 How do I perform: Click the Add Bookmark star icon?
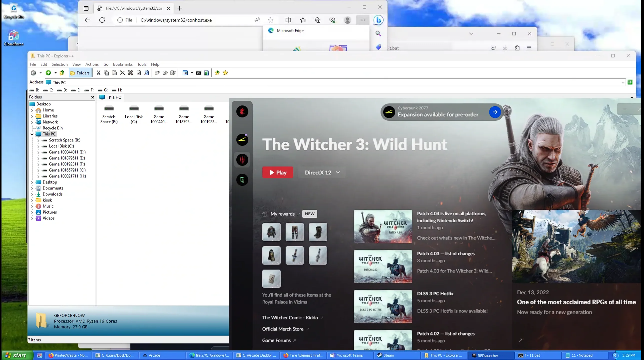pyautogui.click(x=217, y=73)
